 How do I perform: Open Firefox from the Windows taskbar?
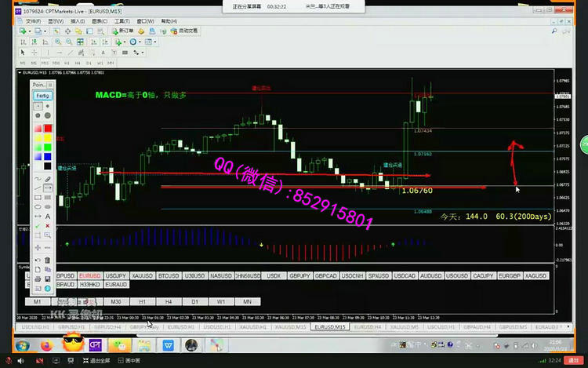[x=48, y=345]
